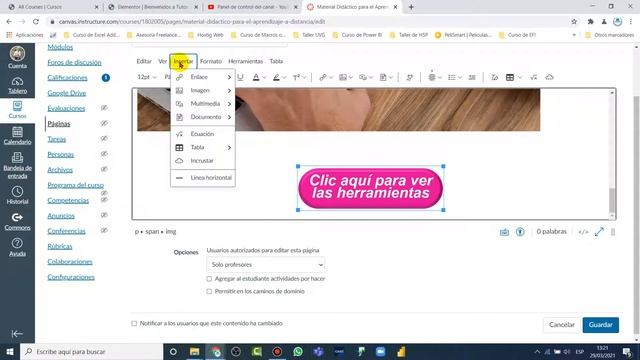Expand Tabla submenu in Insertar menu
Viewport: 640px width, 360px height.
point(203,147)
